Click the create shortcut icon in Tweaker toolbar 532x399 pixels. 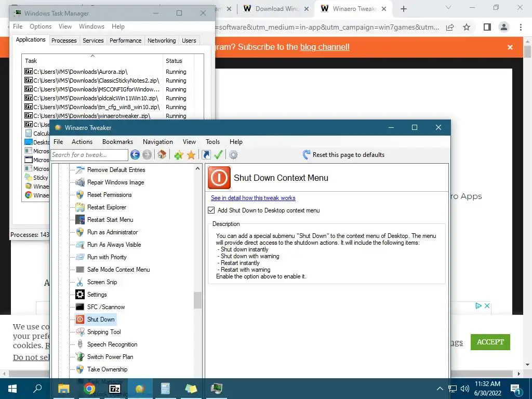(x=206, y=155)
